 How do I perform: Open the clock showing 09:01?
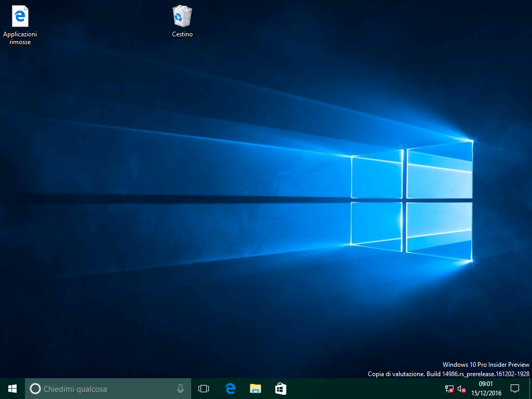pyautogui.click(x=486, y=389)
